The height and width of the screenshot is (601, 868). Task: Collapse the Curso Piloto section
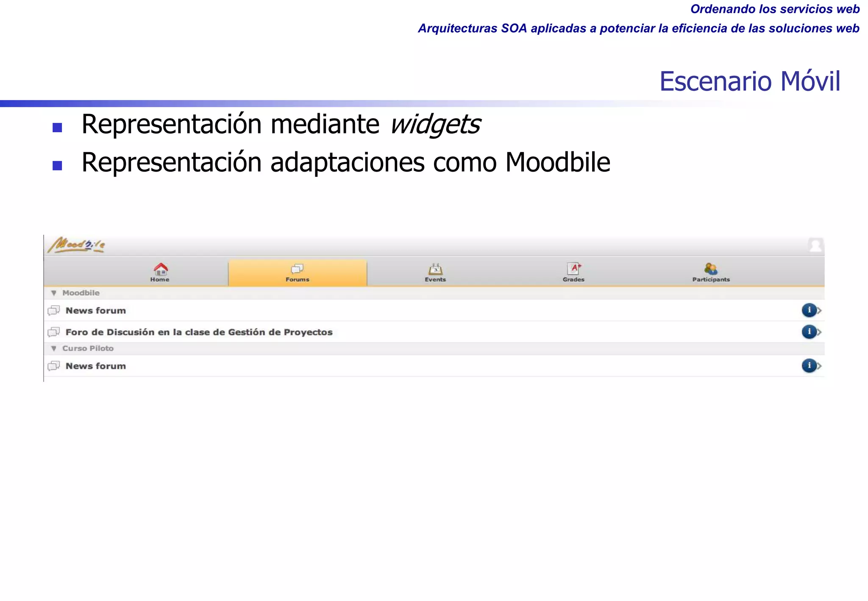click(53, 348)
